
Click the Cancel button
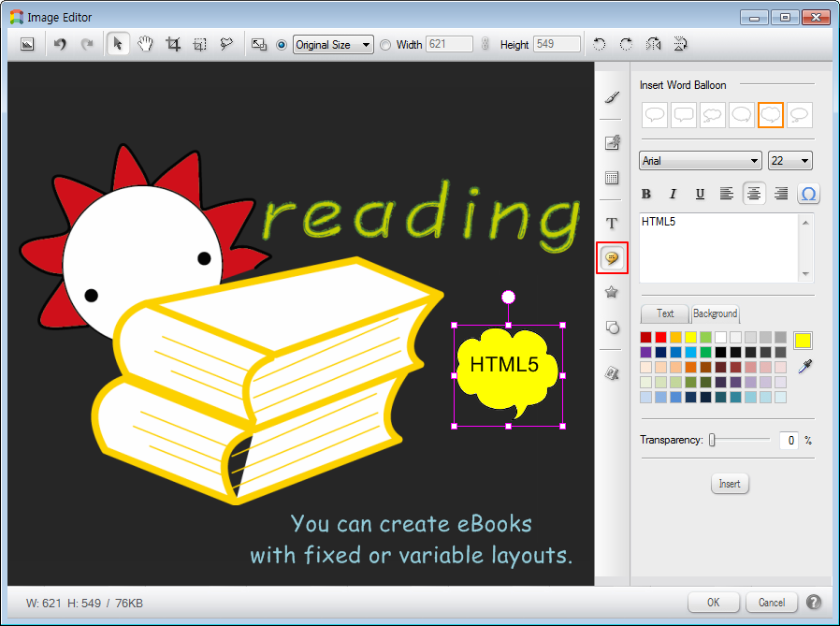click(x=772, y=602)
